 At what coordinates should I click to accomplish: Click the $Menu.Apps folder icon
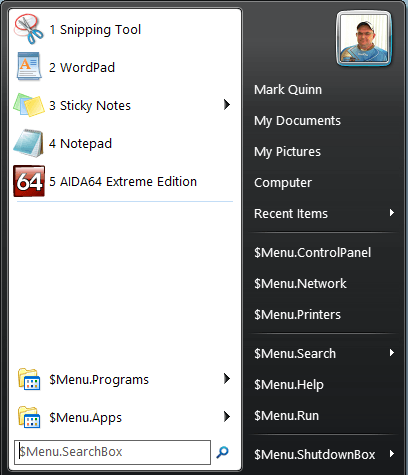(29, 417)
